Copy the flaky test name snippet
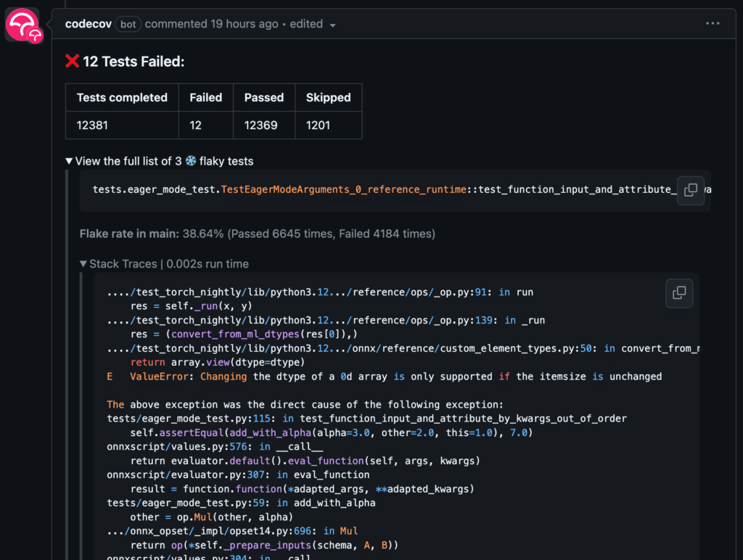The height and width of the screenshot is (560, 743). [690, 191]
